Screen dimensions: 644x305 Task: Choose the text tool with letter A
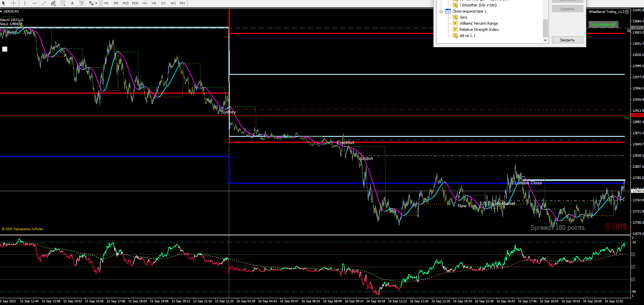[72, 3]
